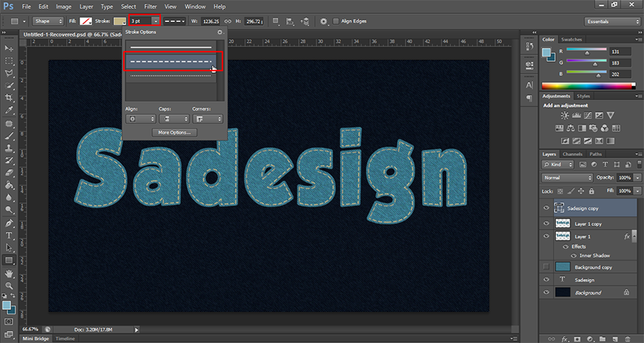Hide the Layer 1 copy layer
This screenshot has width=644, height=343.
pos(546,224)
